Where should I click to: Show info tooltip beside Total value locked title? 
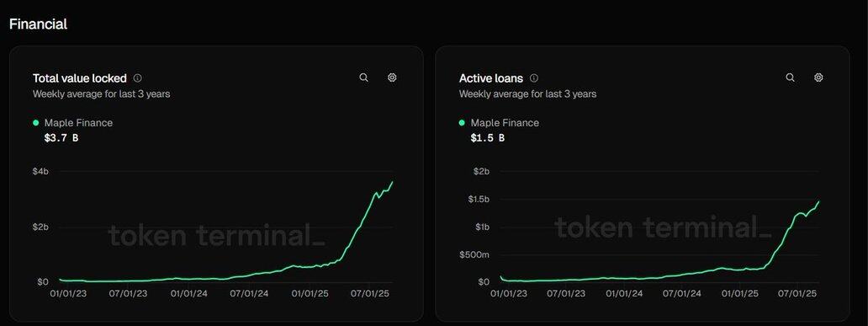click(x=138, y=78)
